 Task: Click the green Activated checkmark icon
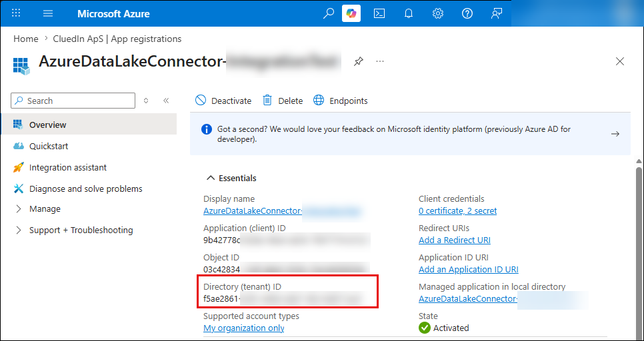tap(424, 328)
